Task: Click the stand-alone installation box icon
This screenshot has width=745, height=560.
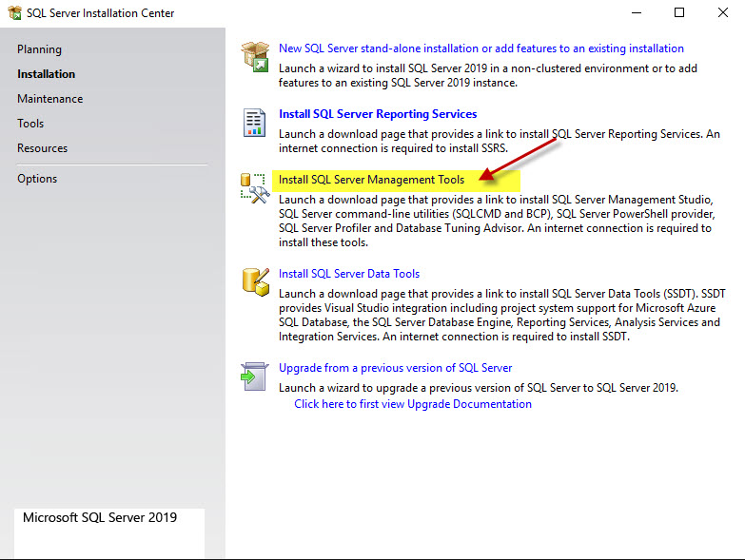Action: click(255, 56)
